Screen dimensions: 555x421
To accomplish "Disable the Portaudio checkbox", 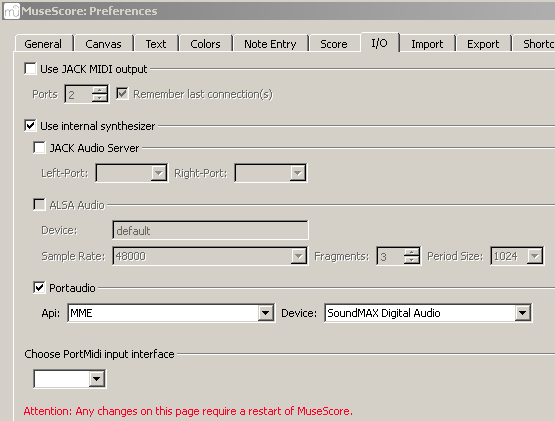I will click(39, 287).
